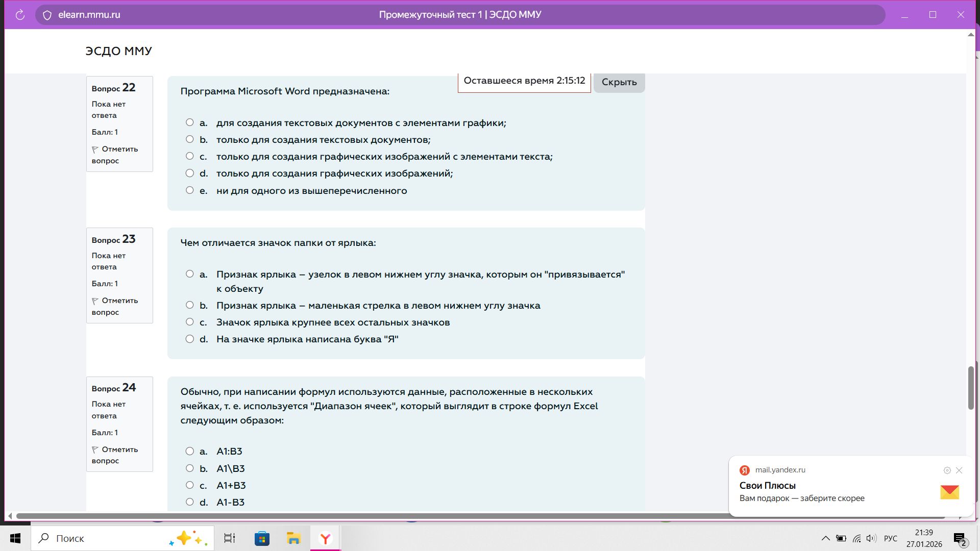Open the network Wi-Fi tray icon

(x=856, y=538)
